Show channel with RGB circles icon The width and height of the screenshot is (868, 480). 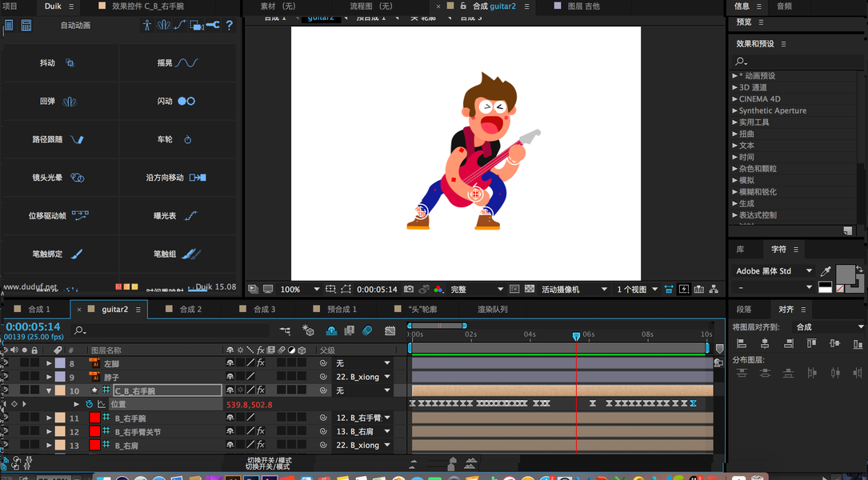438,289
